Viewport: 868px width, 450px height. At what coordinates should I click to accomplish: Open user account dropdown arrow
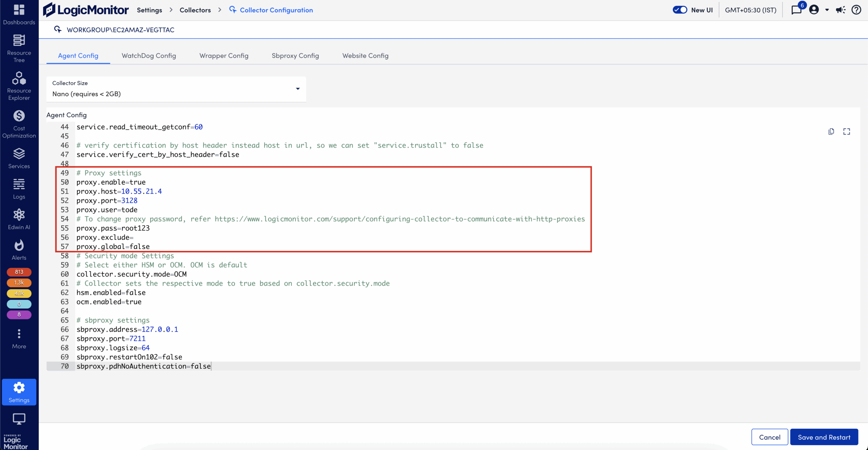point(827,10)
